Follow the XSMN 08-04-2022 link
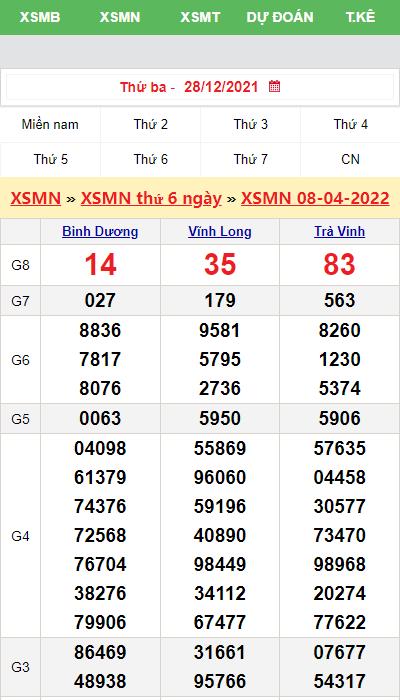The image size is (400, 700). coord(315,198)
